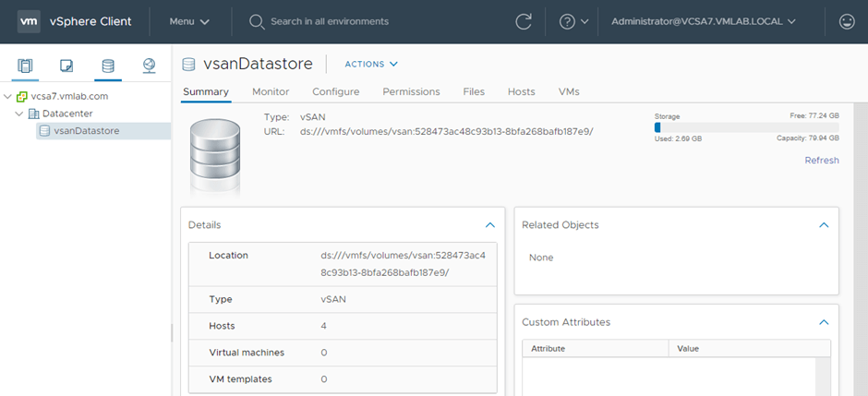Image resolution: width=868 pixels, height=396 pixels.
Task: Click the Type vSAN row in Details
Action: tap(343, 299)
